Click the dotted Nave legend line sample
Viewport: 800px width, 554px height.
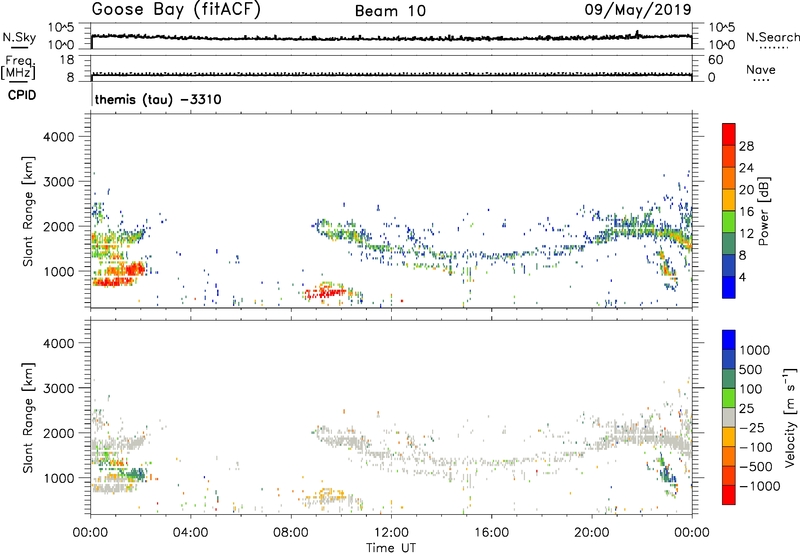(761, 80)
